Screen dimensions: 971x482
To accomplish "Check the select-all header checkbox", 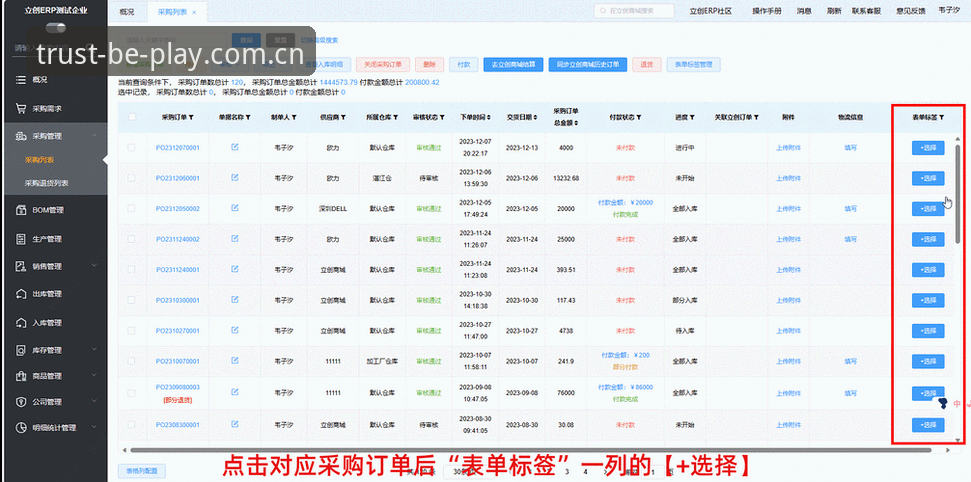I will click(x=132, y=116).
